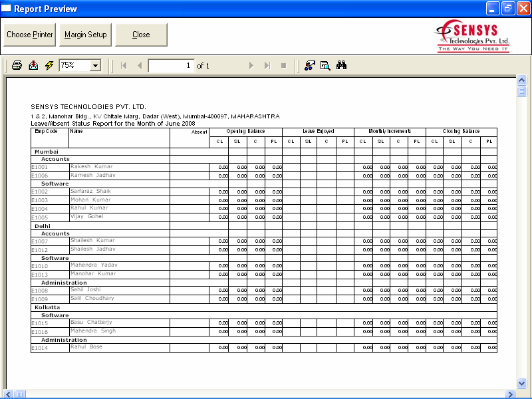
Task: Click the 'Opening Balance' column header
Action: pyautogui.click(x=245, y=131)
